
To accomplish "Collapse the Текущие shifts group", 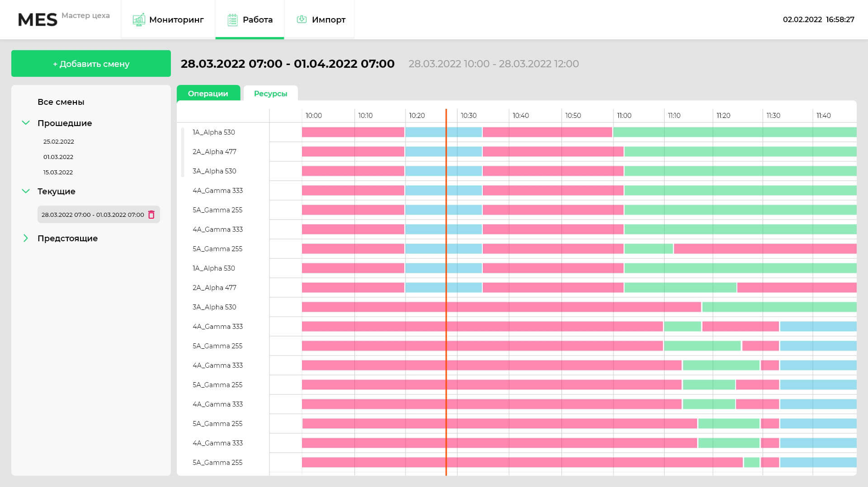I will 26,191.
